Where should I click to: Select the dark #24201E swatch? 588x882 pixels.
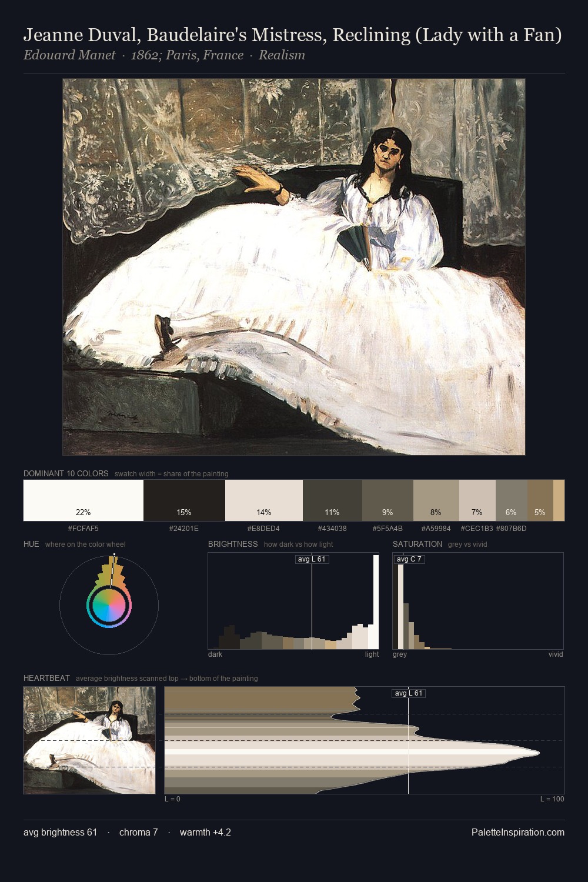(184, 500)
